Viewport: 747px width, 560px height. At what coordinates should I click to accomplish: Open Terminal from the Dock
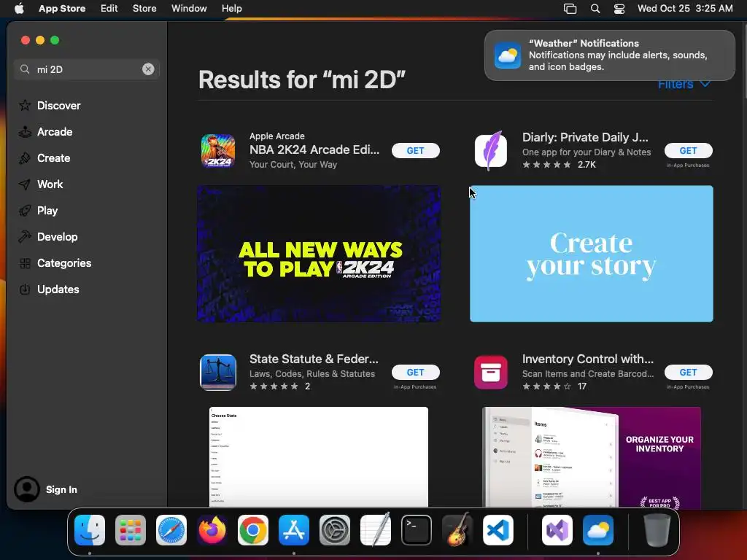pos(417,530)
